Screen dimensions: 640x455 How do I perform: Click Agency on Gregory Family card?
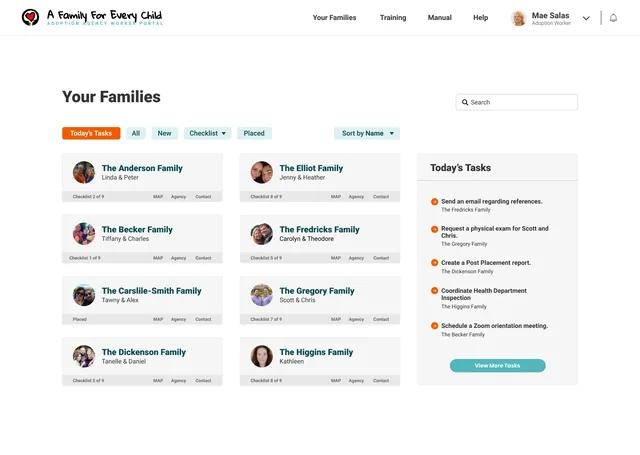click(x=356, y=319)
